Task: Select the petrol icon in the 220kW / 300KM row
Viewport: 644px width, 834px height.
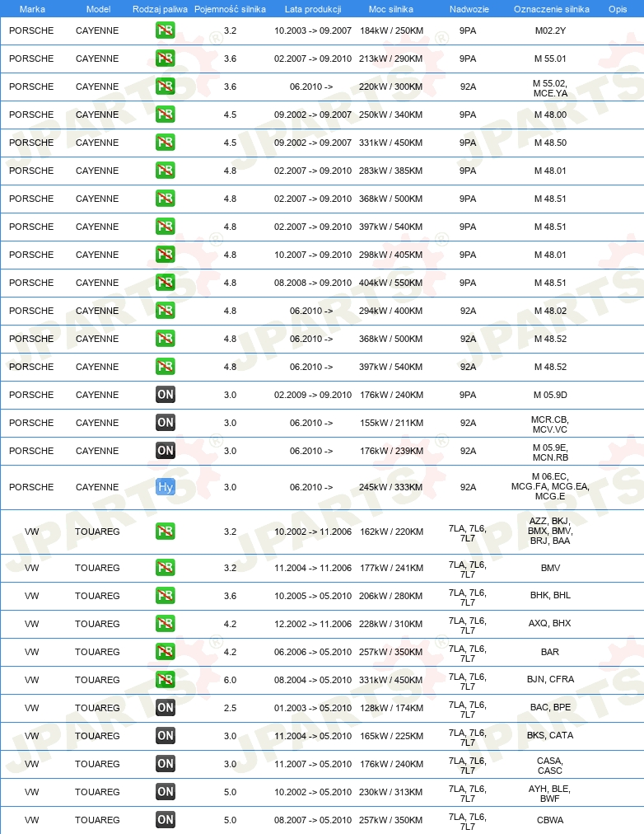Action: click(166, 87)
